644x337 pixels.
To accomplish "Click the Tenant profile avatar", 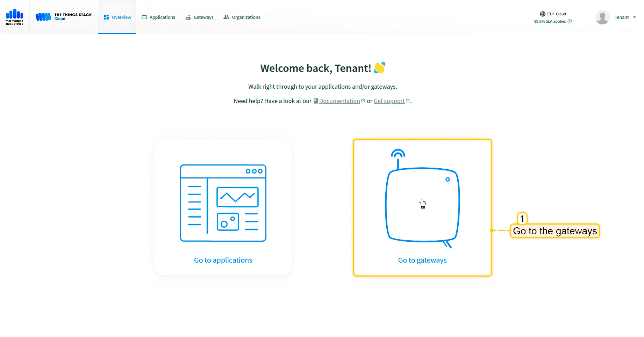I will click(x=602, y=17).
